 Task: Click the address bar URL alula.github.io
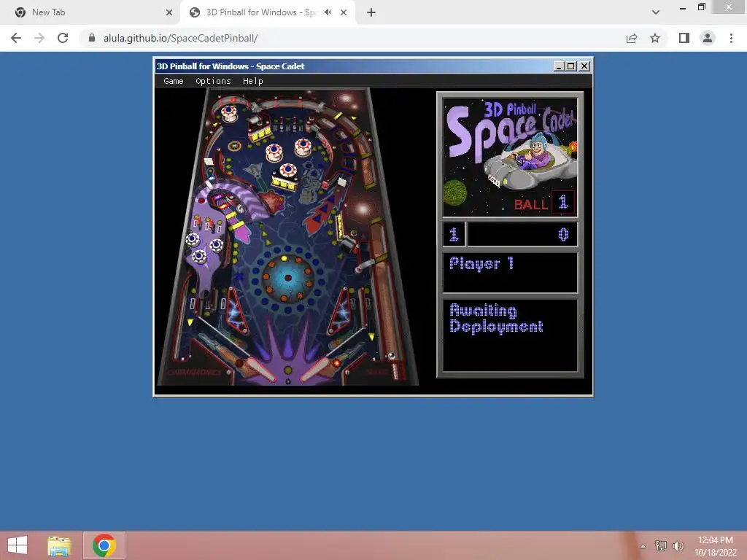click(x=181, y=38)
